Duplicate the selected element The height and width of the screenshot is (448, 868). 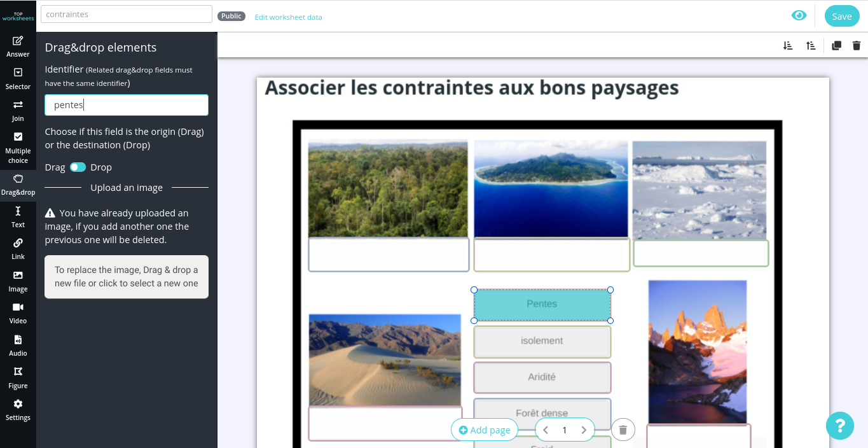[837, 45]
